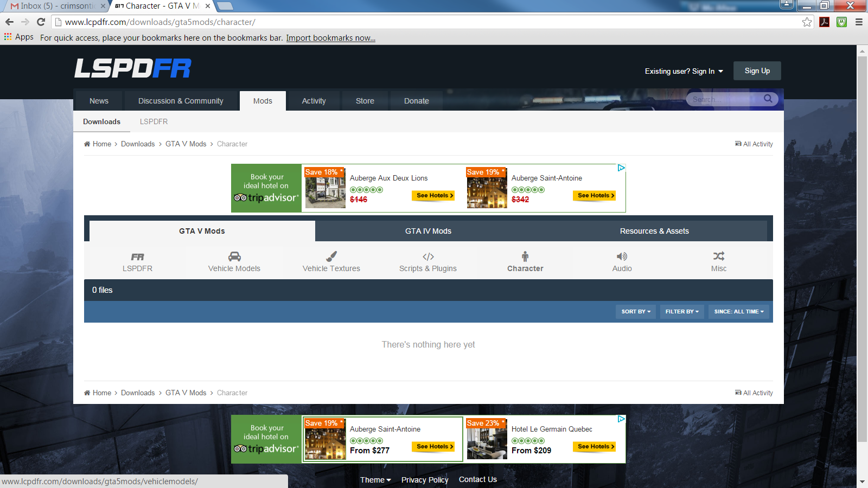This screenshot has height=488, width=868.
Task: Open the Activity menu item
Action: pyautogui.click(x=314, y=101)
